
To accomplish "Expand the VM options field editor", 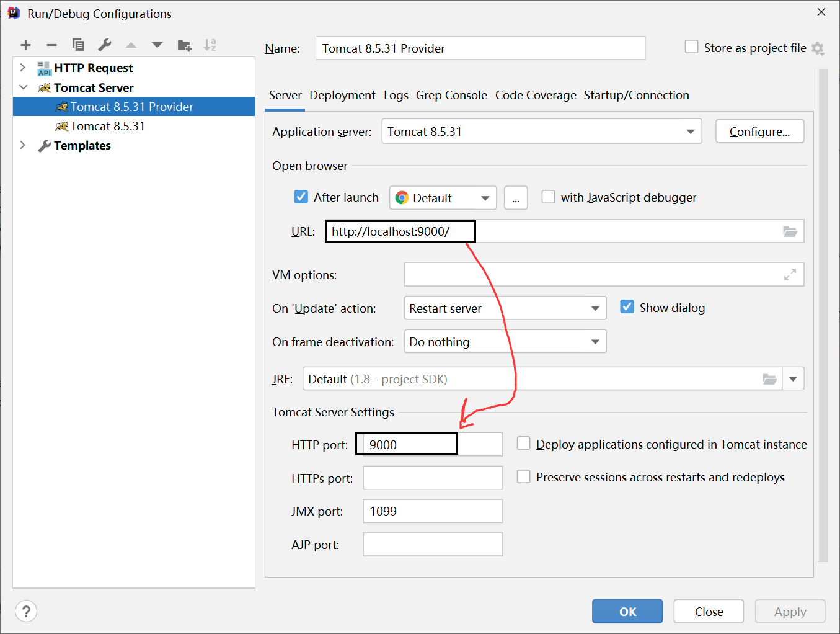I will click(x=790, y=275).
